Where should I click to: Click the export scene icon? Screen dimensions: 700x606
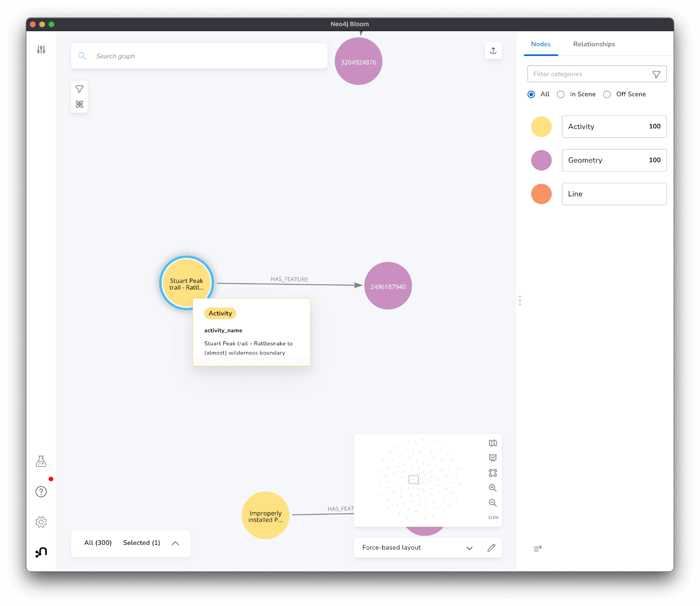click(493, 50)
